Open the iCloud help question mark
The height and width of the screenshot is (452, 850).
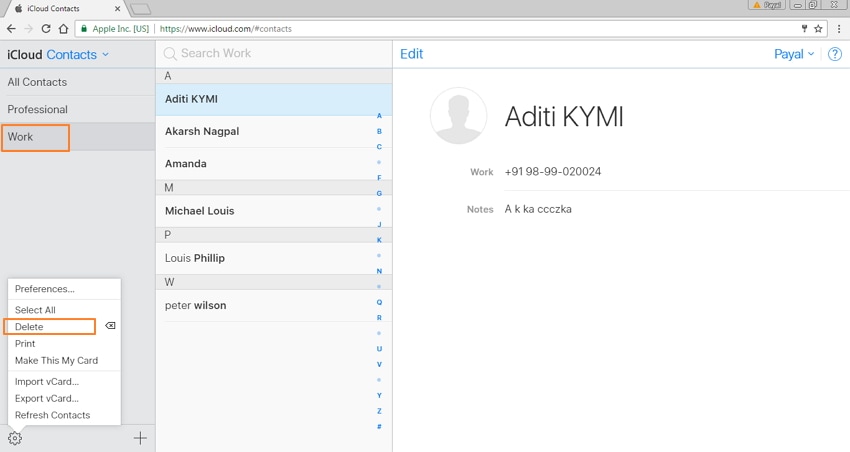(835, 54)
